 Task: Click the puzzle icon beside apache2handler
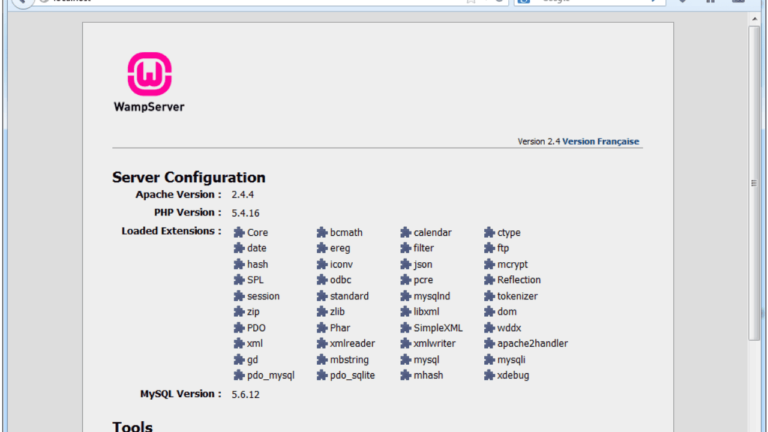pos(489,343)
